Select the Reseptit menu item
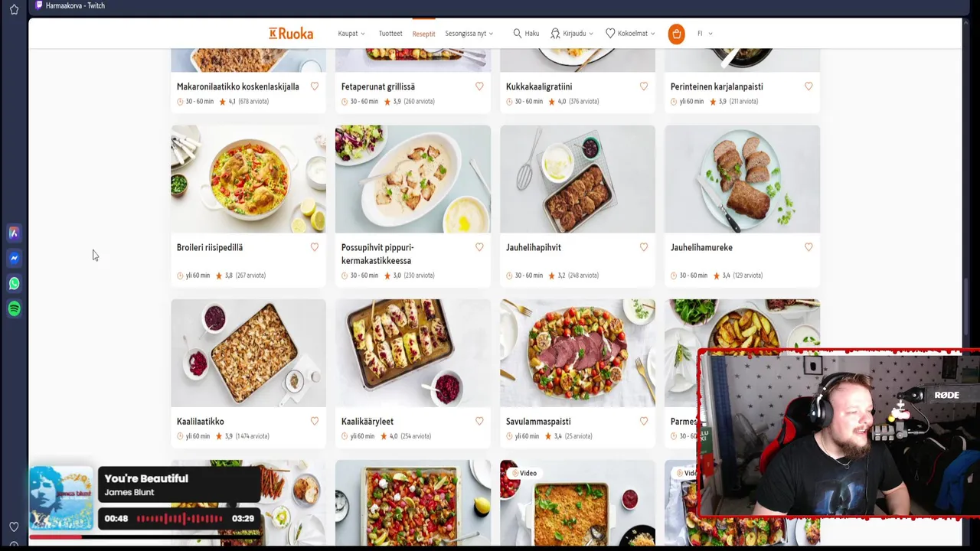The height and width of the screenshot is (551, 980). point(423,34)
